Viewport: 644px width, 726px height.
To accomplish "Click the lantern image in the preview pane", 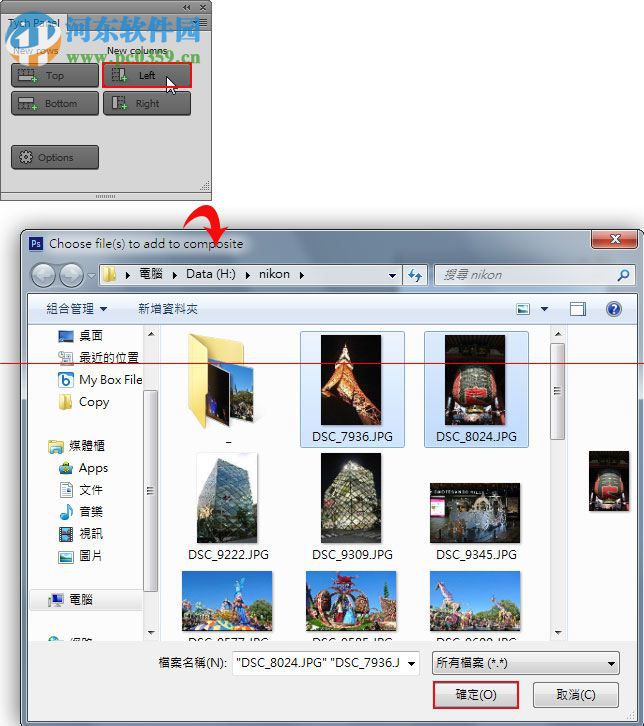I will point(609,481).
